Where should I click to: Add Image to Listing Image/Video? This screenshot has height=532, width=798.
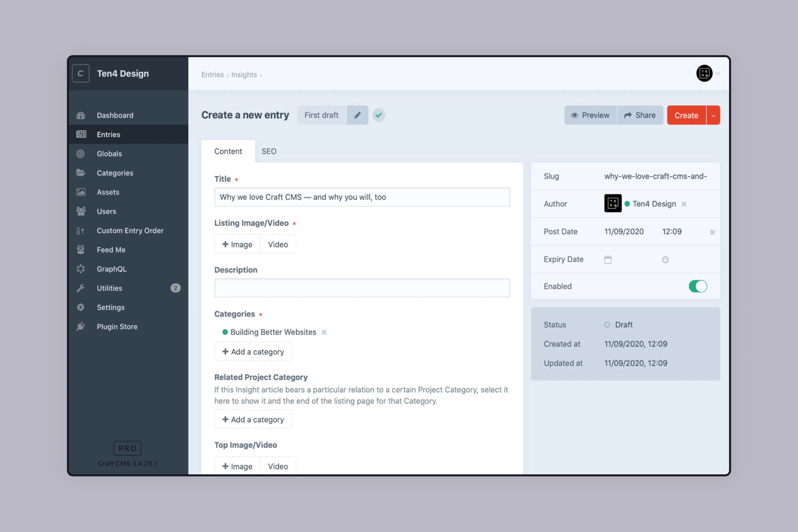237,244
